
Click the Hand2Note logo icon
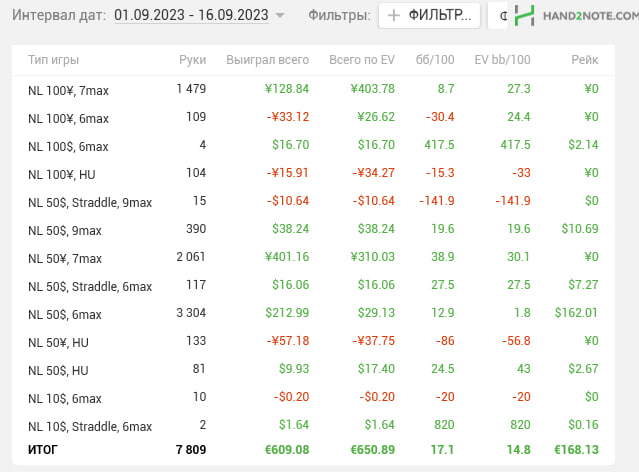point(524,15)
